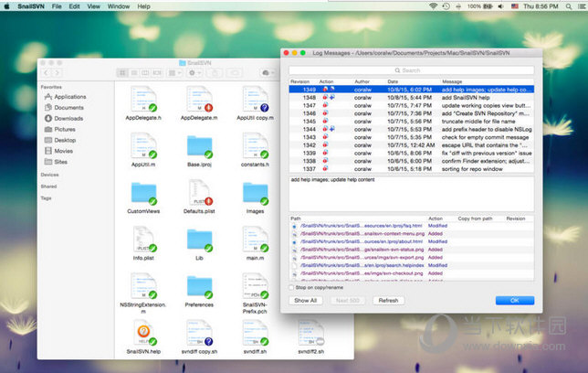Open CustomViews folder in Finder
The width and height of the screenshot is (588, 373).
(143, 194)
